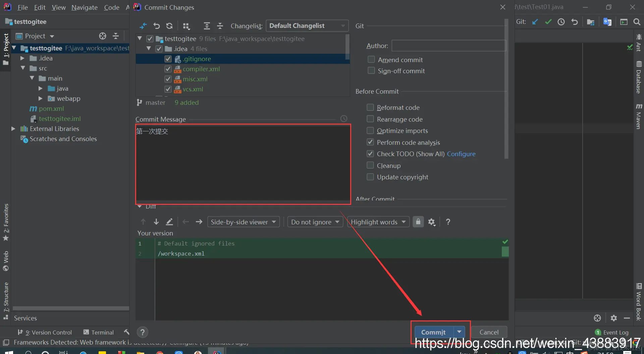644x354 pixels.
Task: Click the Cancel button
Action: click(489, 332)
